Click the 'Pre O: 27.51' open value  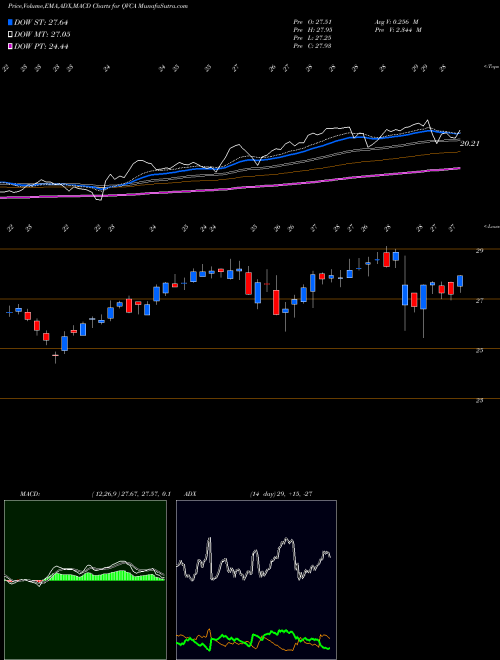pos(312,21)
